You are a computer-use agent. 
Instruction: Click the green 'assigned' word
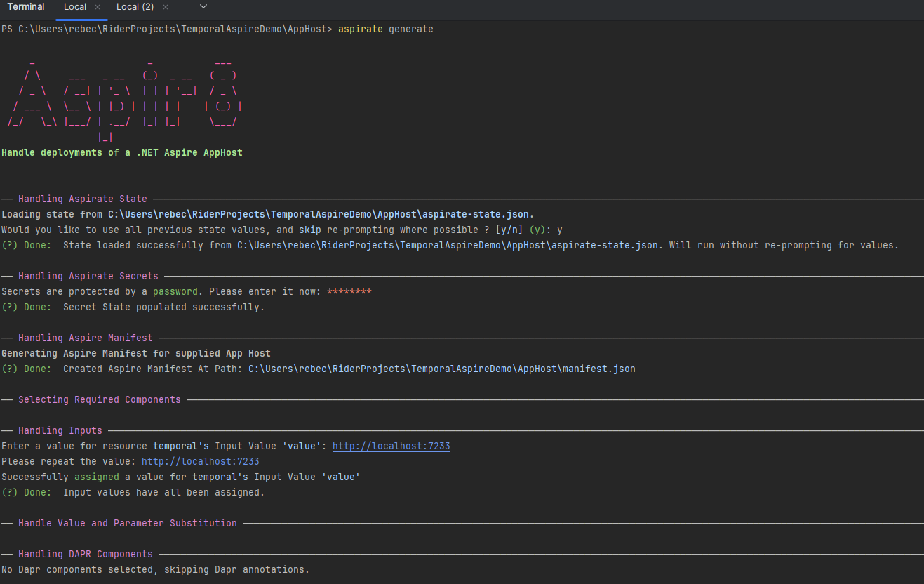click(97, 477)
